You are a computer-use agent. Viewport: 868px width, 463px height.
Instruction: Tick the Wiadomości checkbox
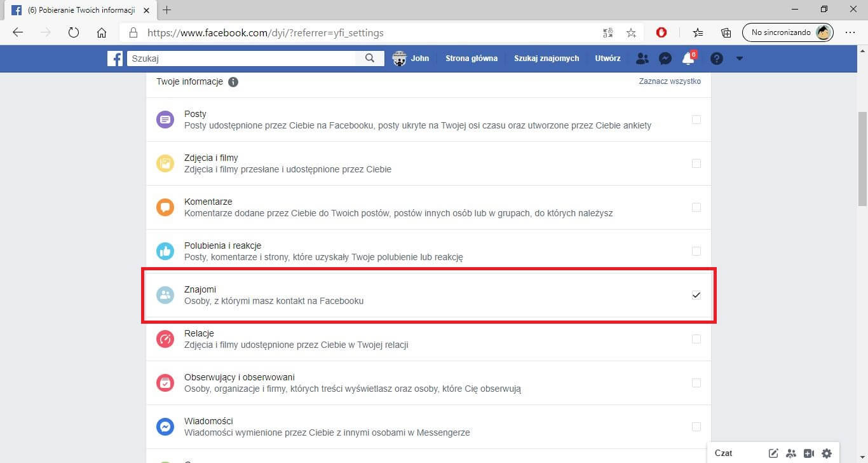[x=696, y=427]
